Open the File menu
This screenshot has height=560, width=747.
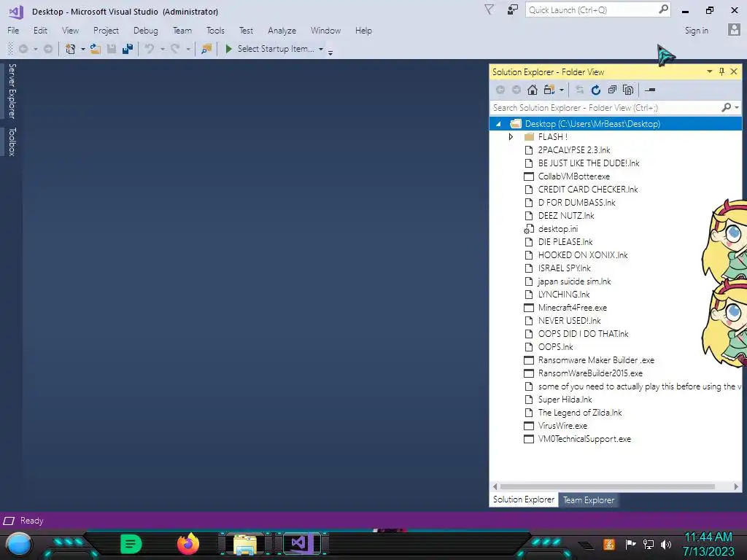point(13,31)
